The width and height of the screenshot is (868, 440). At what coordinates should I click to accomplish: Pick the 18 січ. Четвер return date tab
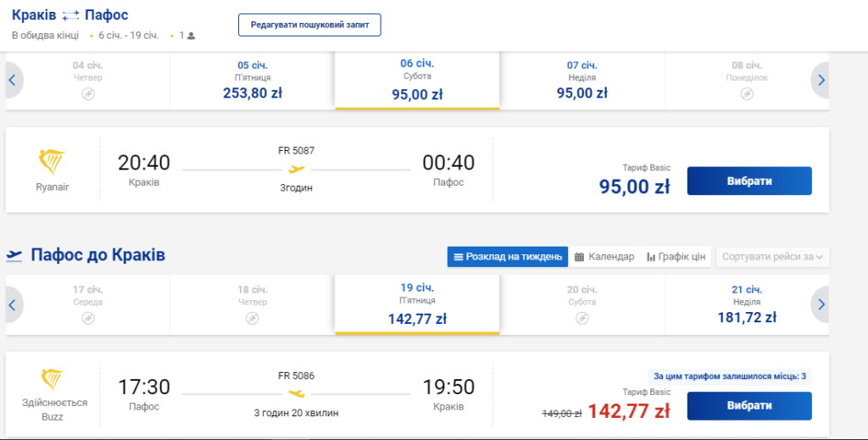point(253,305)
